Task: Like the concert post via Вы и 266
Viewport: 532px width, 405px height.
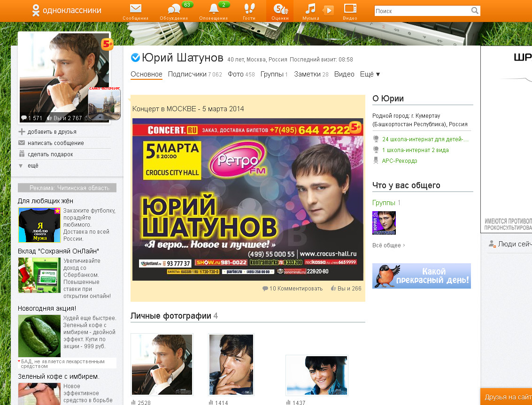Action: (x=347, y=289)
